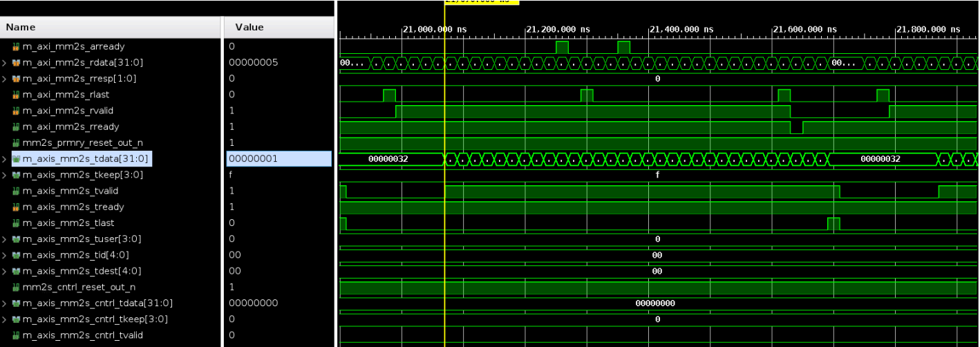
Task: Expand the m_axis_mm2s_cntrl_tdata[31:0] bus
Action: coord(6,303)
